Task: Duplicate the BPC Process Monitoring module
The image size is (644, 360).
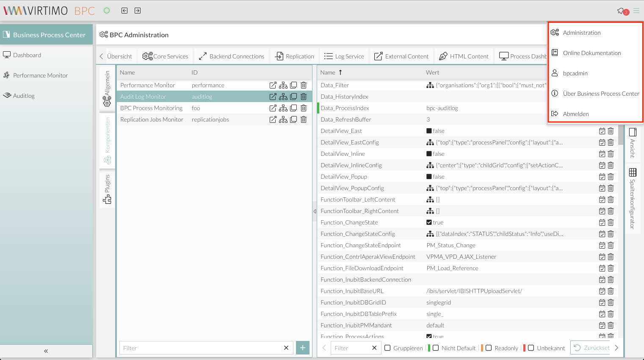Action: (x=293, y=108)
